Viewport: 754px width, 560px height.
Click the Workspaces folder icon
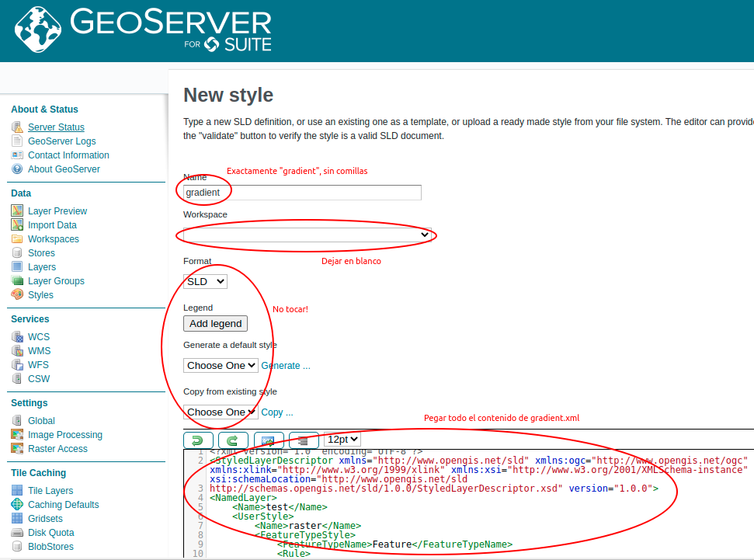click(x=17, y=238)
